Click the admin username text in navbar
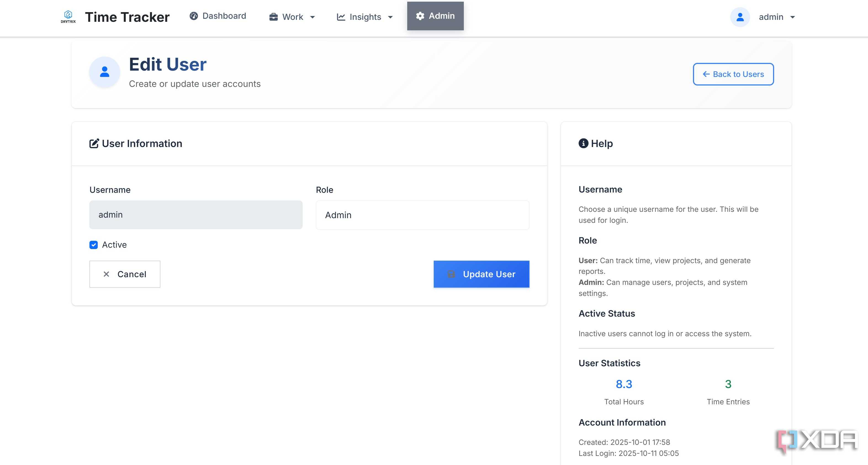This screenshot has width=868, height=465. coord(771,17)
